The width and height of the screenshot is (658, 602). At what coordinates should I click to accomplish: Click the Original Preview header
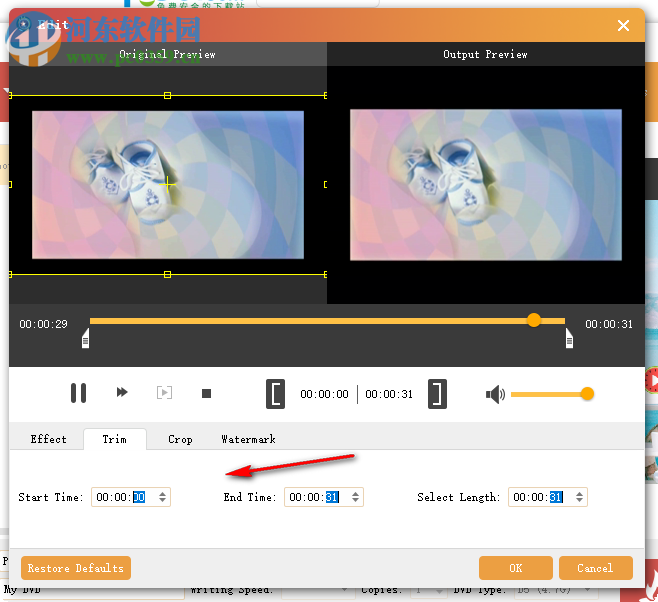point(167,54)
